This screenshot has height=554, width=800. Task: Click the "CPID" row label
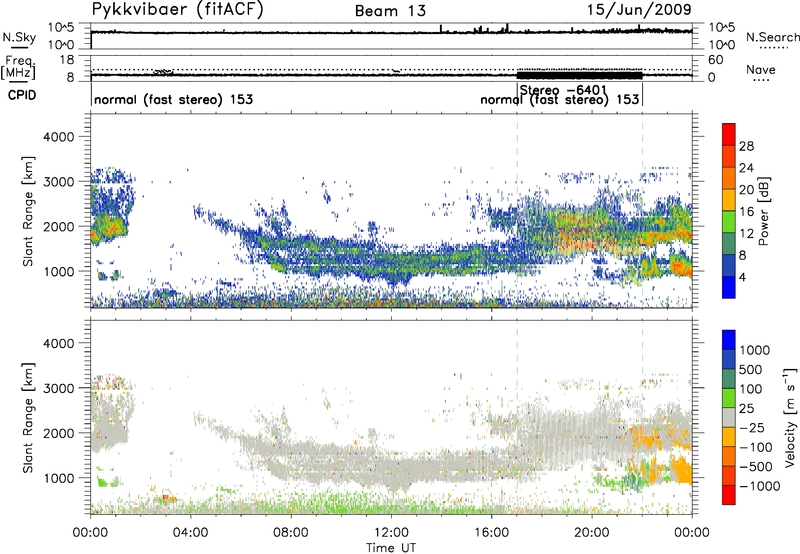(x=22, y=95)
